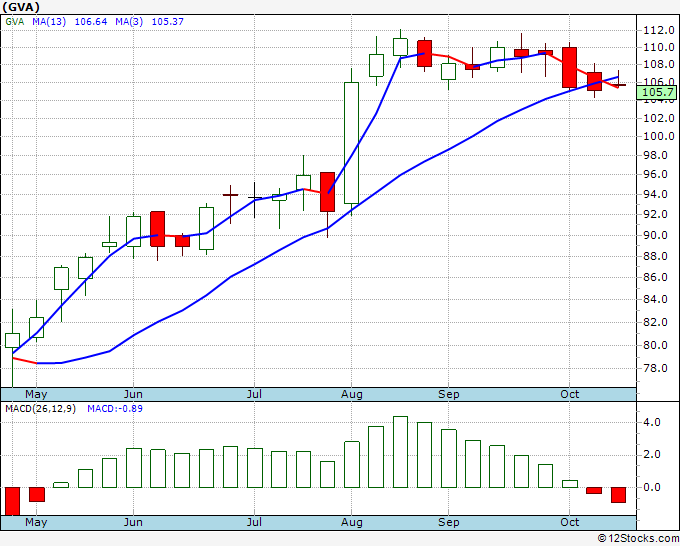The image size is (680, 546).
Task: Click Aug on the price chart time axis
Action: click(x=352, y=394)
